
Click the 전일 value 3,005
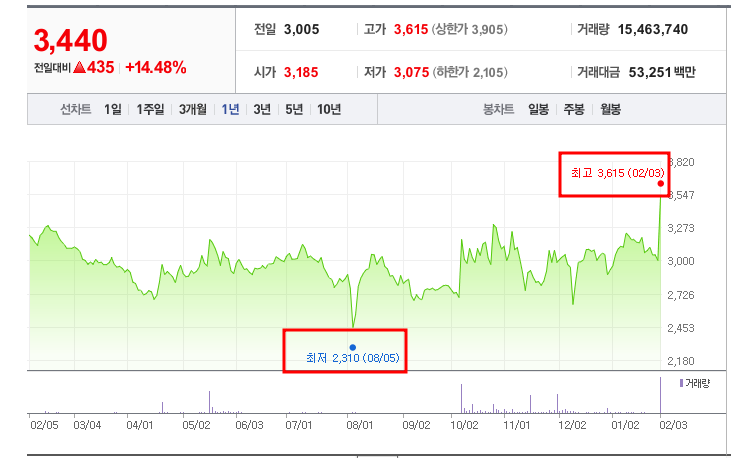tap(302, 29)
